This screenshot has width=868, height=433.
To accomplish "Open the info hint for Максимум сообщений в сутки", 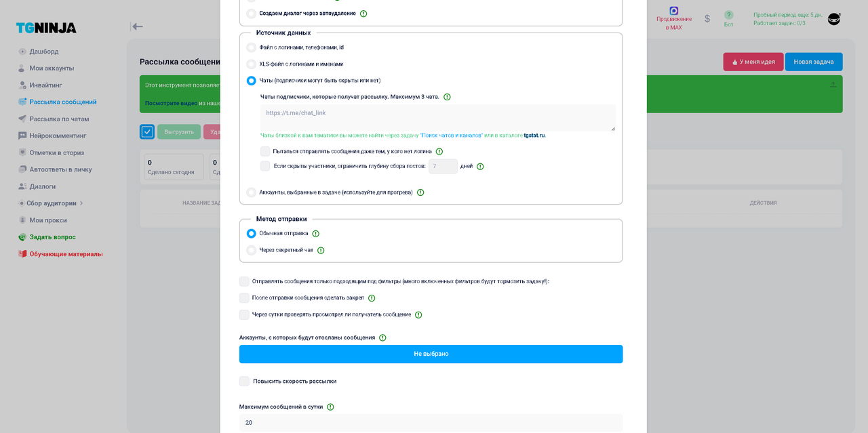I will click(x=330, y=407).
